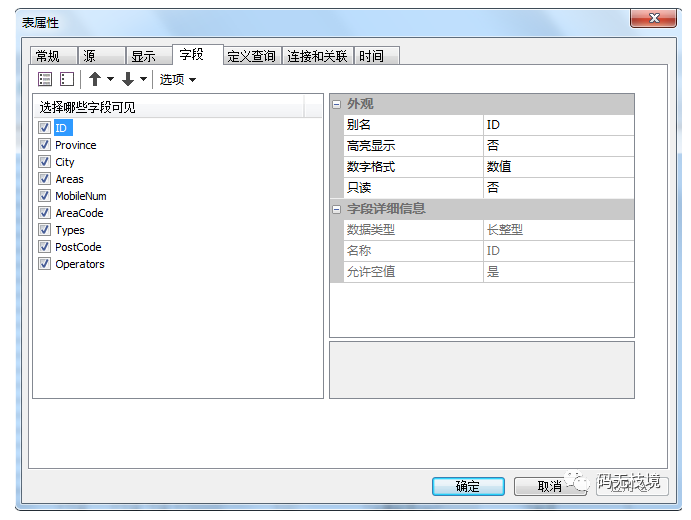Select the Areas field name

tap(69, 179)
